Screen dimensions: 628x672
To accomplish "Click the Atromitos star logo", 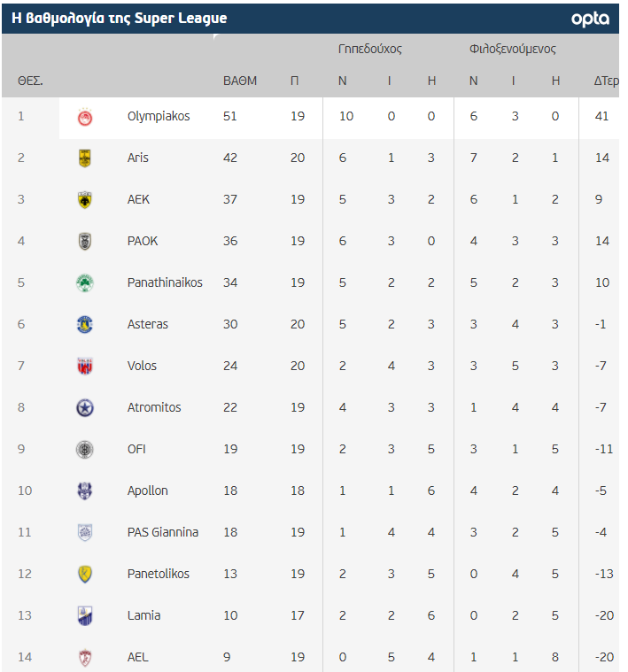I will tap(85, 407).
